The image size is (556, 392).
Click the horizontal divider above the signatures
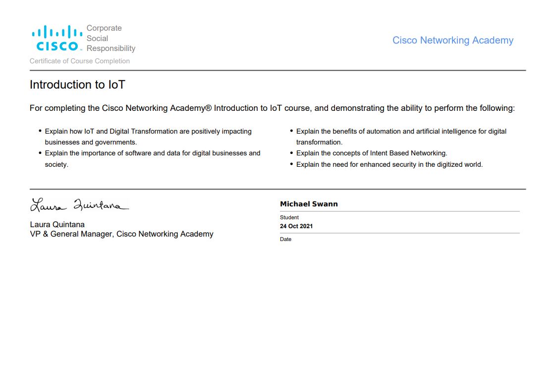pos(278,188)
